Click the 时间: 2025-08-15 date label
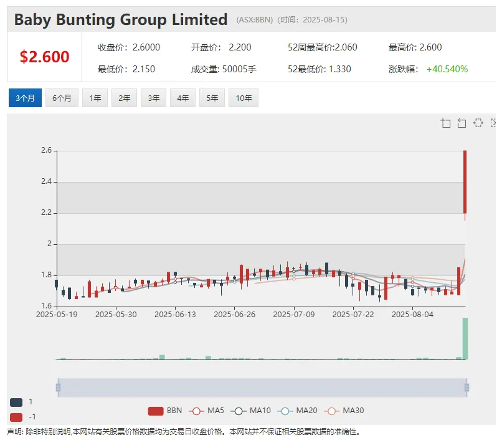Image resolution: width=502 pixels, height=448 pixels. (312, 20)
